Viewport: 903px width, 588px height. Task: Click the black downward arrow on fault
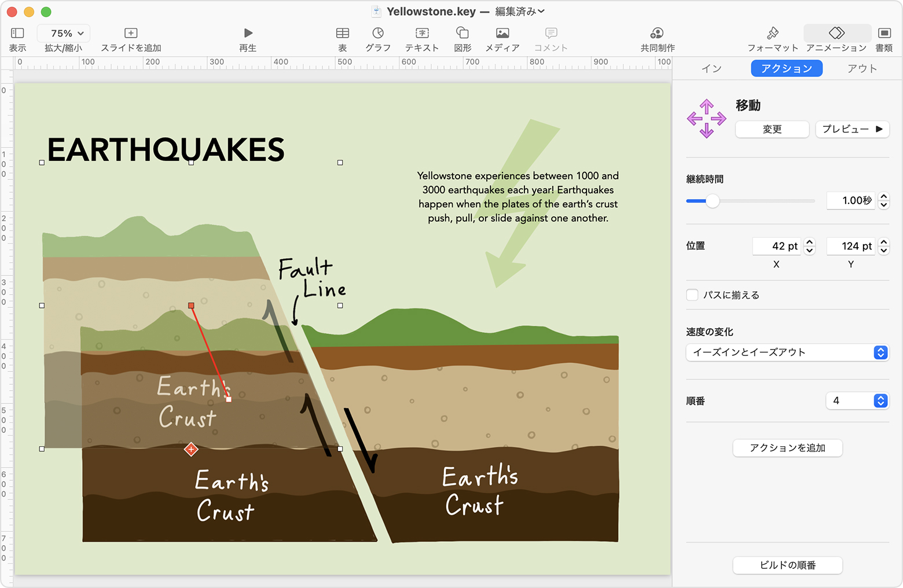point(361,440)
